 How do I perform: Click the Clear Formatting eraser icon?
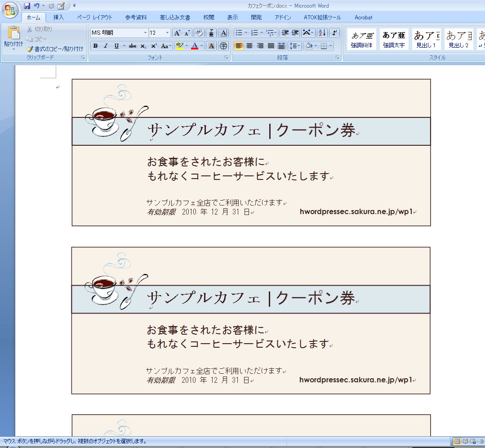point(199,33)
